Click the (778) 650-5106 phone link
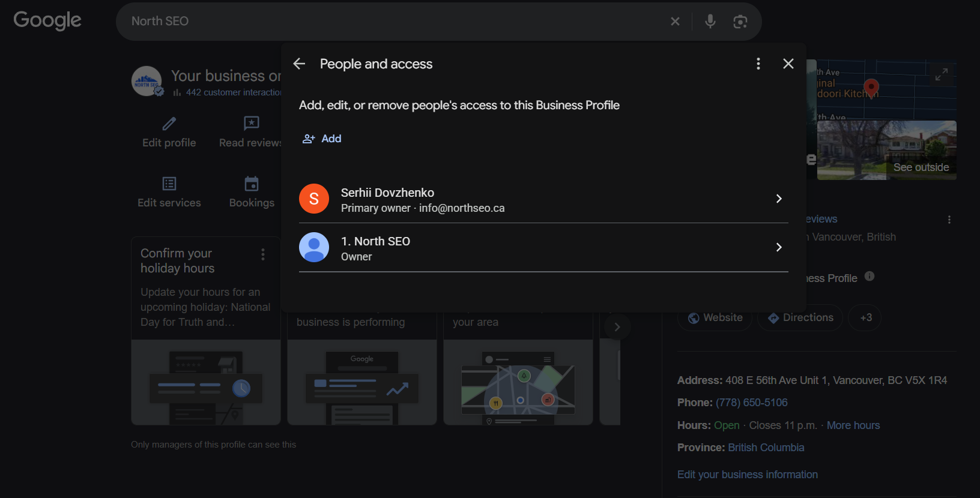 (752, 403)
